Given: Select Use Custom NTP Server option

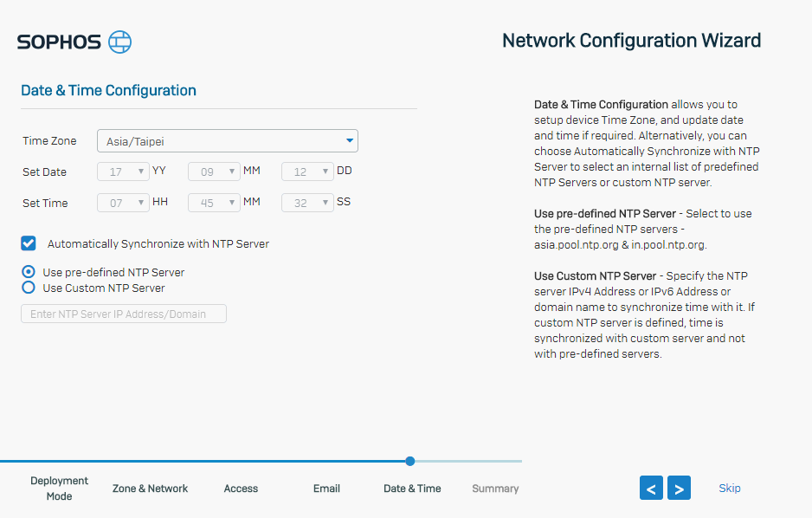Looking at the screenshot, I should pos(29,288).
